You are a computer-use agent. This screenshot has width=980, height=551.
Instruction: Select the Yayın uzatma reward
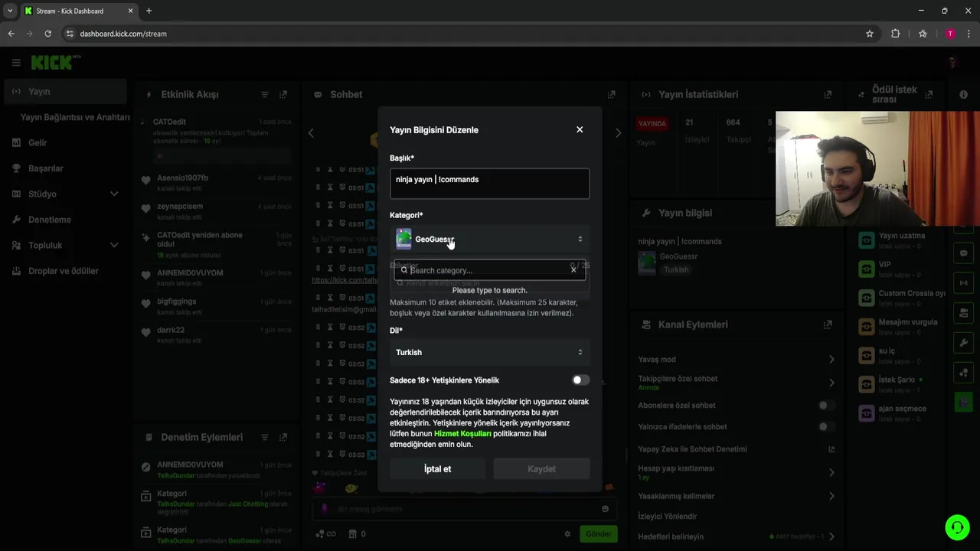(901, 240)
